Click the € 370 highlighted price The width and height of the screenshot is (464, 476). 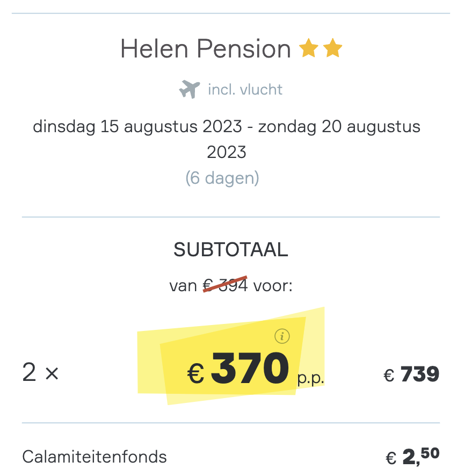(x=238, y=368)
